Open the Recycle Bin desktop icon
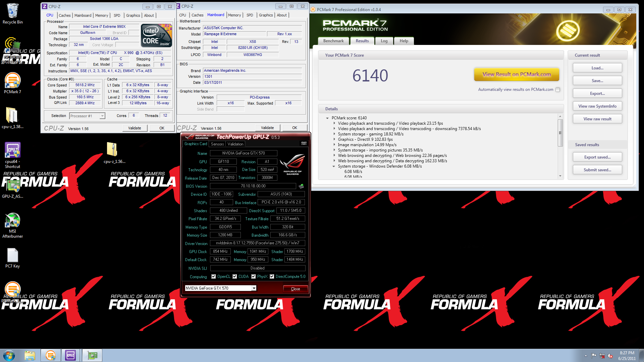This screenshot has height=362, width=644. point(12,13)
